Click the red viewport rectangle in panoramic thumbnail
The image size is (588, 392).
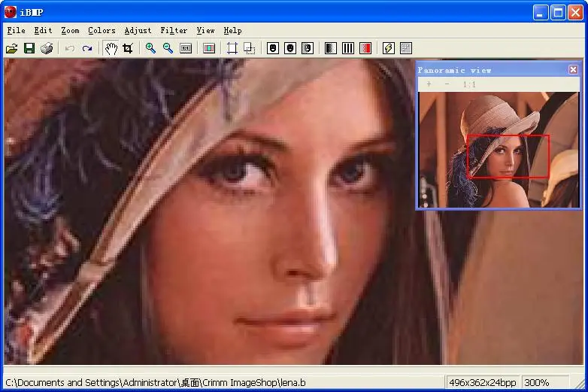point(508,156)
